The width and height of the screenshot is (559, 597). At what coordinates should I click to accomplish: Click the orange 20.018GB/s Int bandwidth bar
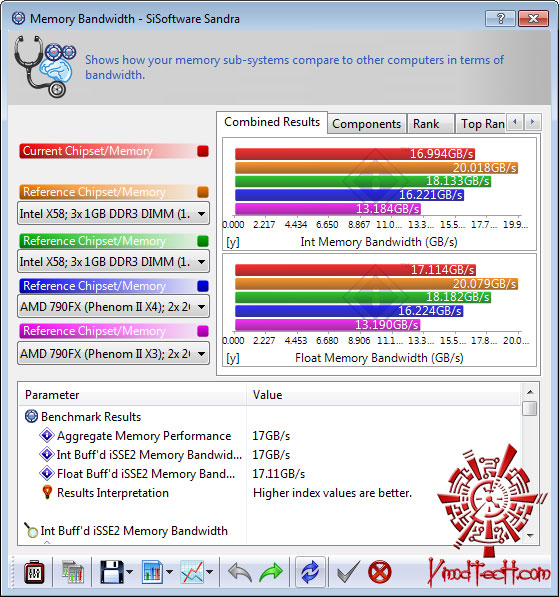click(x=377, y=168)
